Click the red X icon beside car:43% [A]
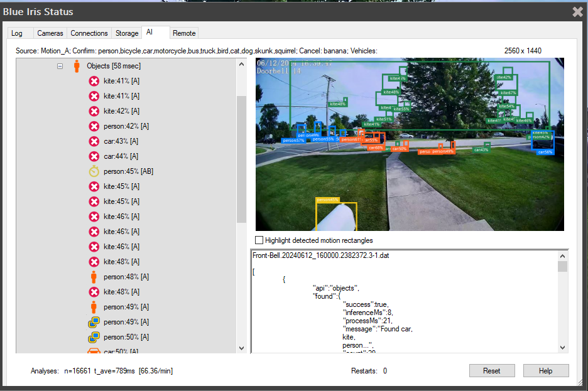This screenshot has height=391, width=588. click(94, 141)
